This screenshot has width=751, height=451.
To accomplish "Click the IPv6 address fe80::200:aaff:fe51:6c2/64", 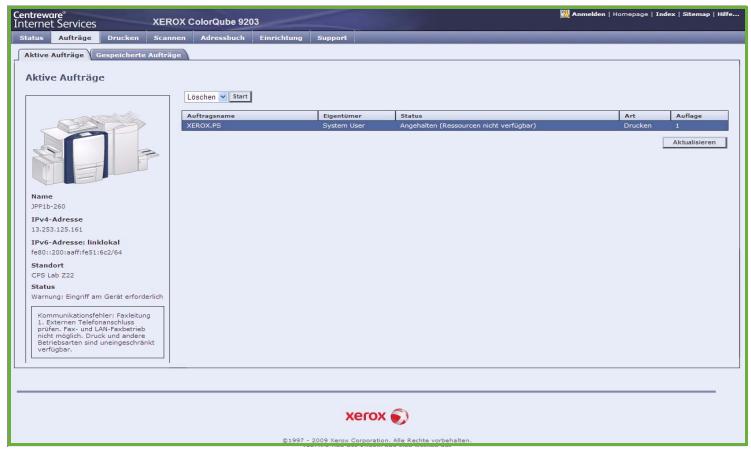I will (x=77, y=253).
